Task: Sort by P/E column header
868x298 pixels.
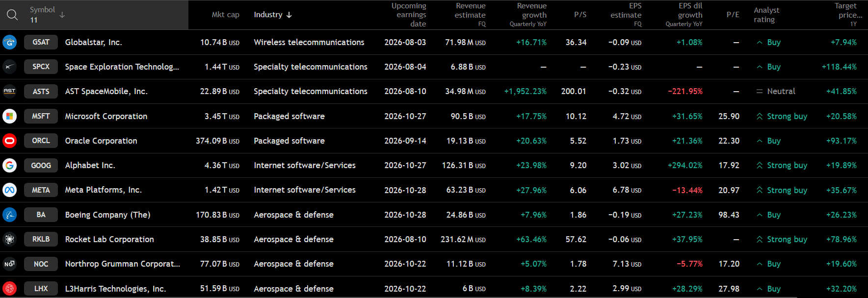Action: click(x=733, y=15)
